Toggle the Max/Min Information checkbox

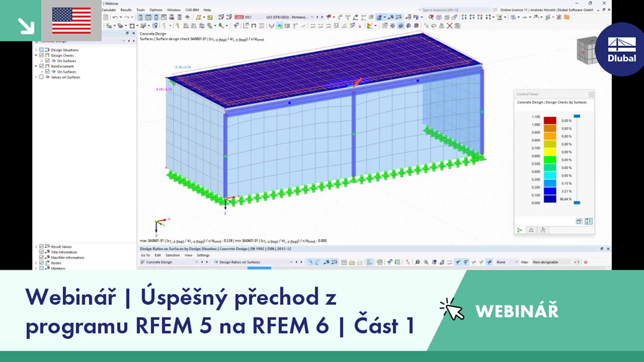point(41,257)
